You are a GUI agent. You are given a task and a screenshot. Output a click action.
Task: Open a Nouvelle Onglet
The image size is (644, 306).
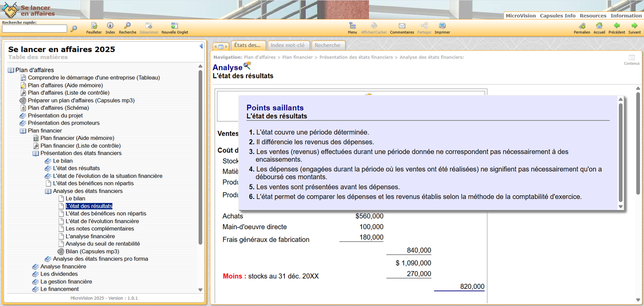[x=174, y=26]
